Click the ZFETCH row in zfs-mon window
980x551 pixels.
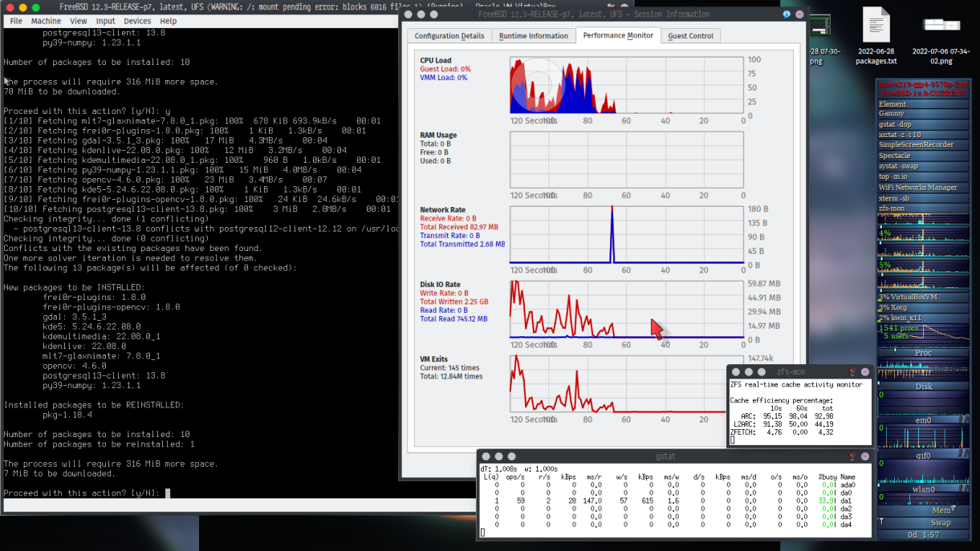click(x=783, y=433)
